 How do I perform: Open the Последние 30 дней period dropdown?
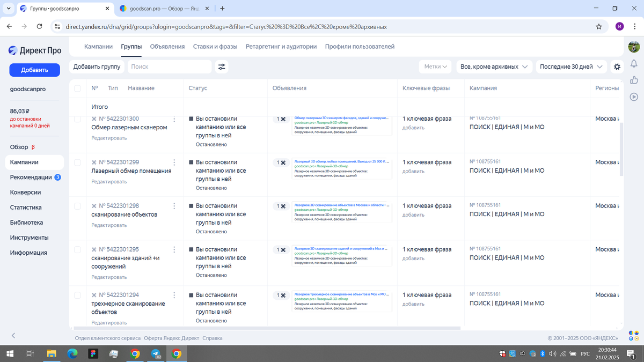[572, 67]
